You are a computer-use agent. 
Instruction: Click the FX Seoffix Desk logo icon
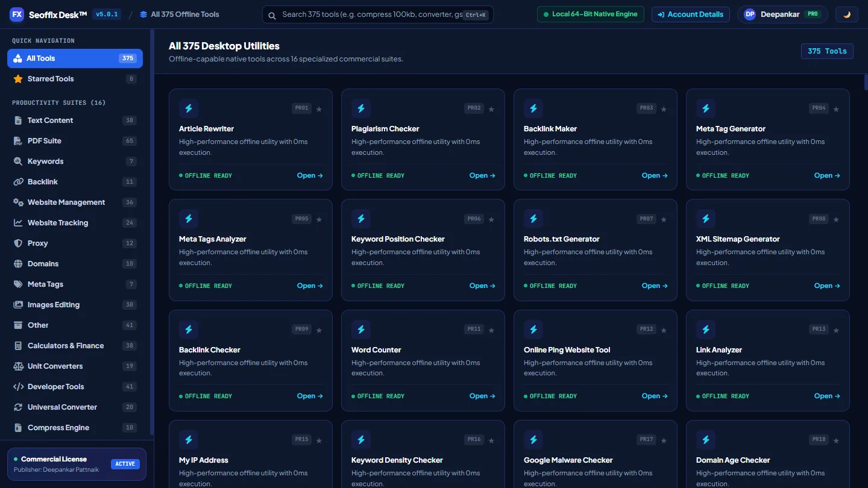tap(17, 14)
